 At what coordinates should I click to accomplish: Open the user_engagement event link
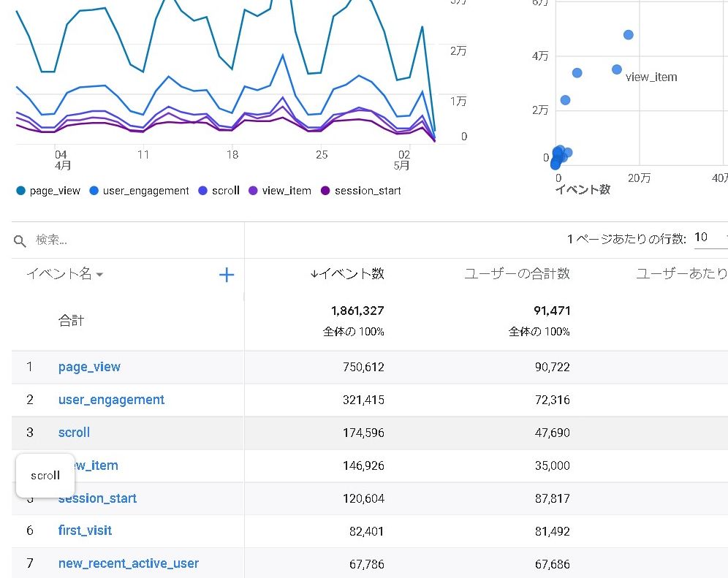111,400
